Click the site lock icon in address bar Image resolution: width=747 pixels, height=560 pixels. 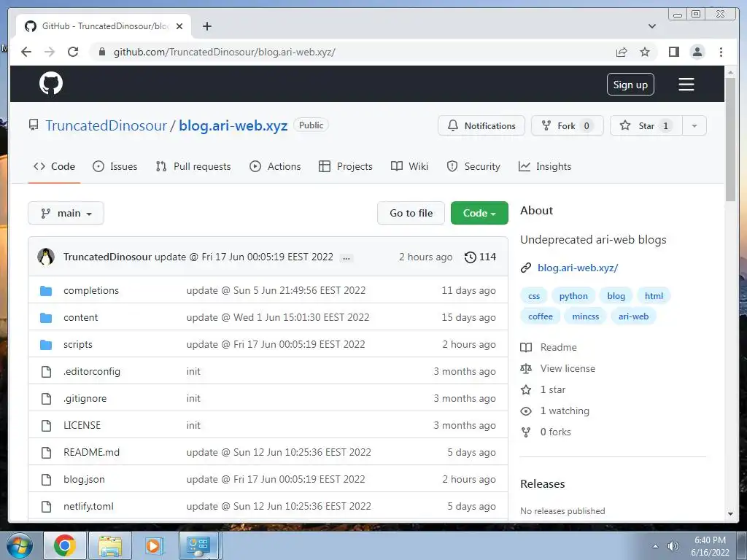(x=101, y=52)
